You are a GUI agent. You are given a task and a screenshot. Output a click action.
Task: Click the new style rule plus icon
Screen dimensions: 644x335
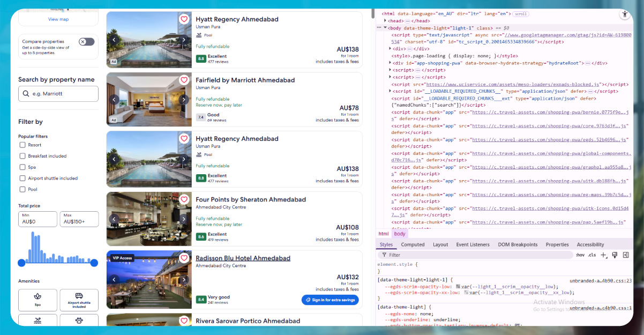pos(603,255)
